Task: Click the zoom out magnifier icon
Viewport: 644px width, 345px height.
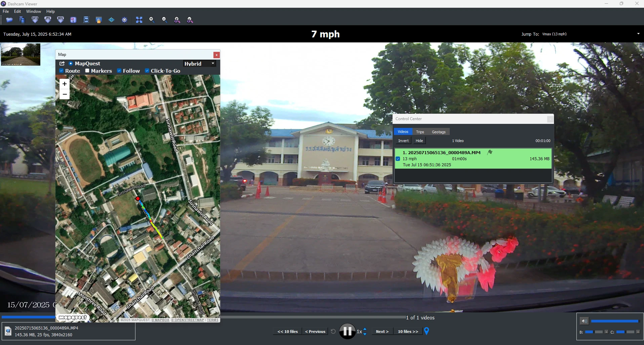Action: click(165, 20)
